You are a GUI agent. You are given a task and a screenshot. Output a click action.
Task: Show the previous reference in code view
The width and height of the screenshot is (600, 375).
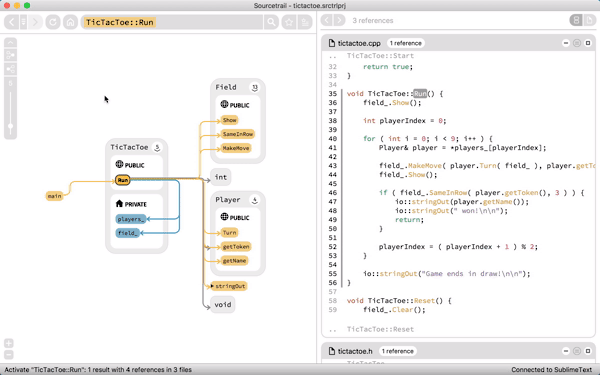click(x=326, y=20)
